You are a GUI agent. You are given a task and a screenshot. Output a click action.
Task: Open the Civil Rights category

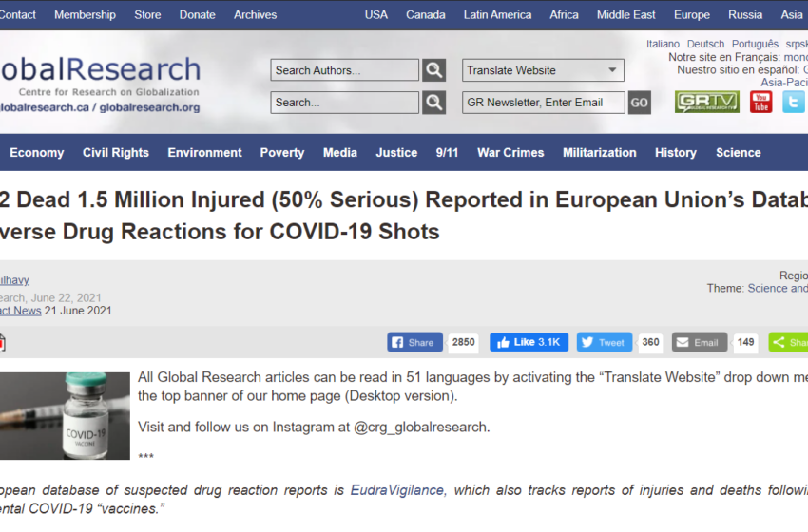[115, 152]
